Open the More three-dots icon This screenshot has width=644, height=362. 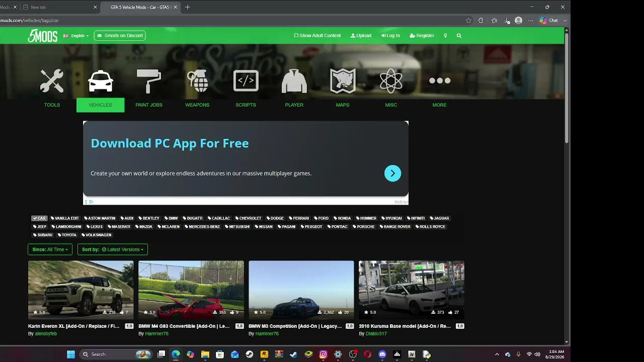440,80
